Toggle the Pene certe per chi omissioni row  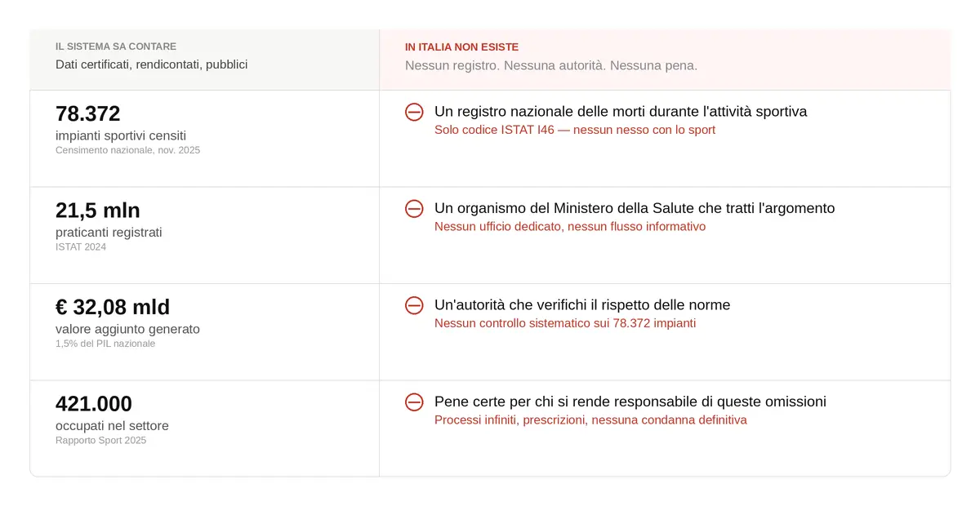click(x=630, y=401)
